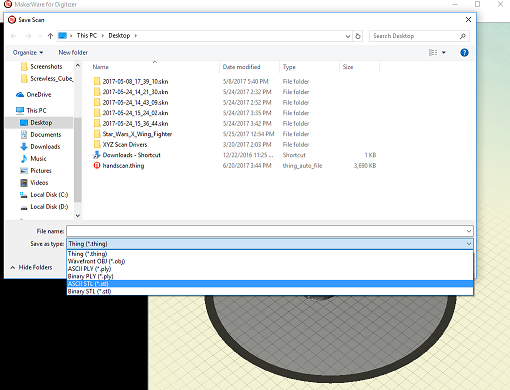
Task: Select This PC in the navigation pane
Action: click(31, 110)
